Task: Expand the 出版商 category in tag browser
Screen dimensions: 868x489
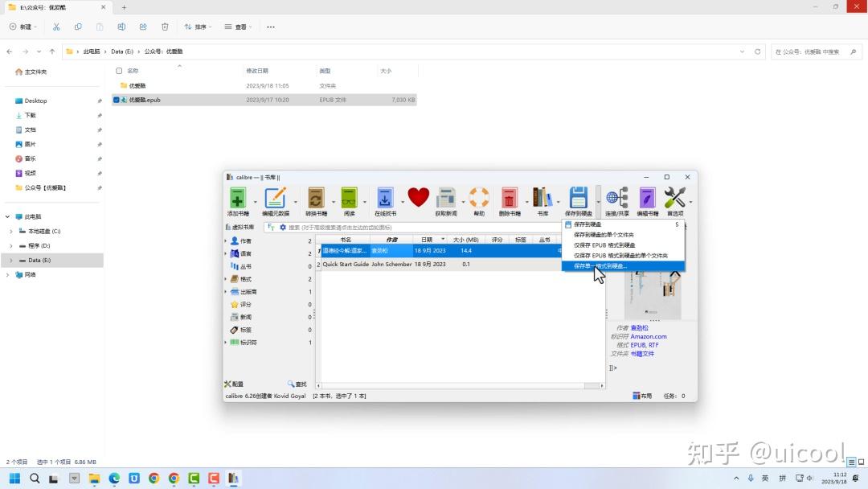Action: (x=225, y=292)
